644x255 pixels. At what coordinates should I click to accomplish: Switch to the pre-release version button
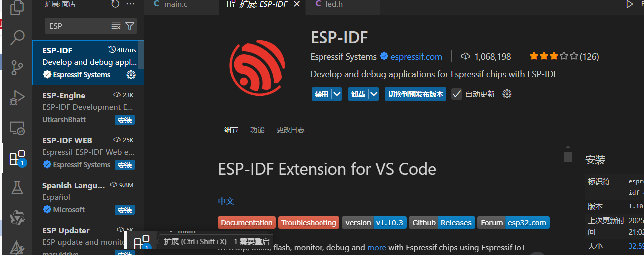(x=415, y=94)
